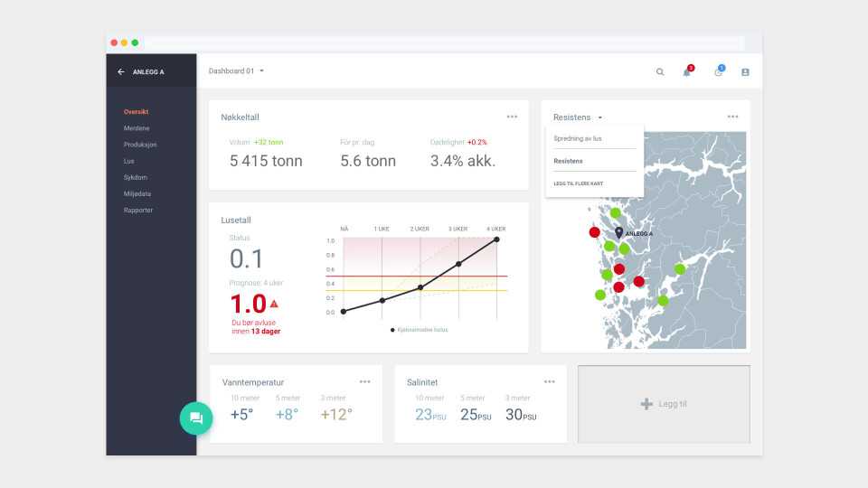This screenshot has width=868, height=488.
Task: Select the 4 UKER point on chart
Action: pos(496,239)
